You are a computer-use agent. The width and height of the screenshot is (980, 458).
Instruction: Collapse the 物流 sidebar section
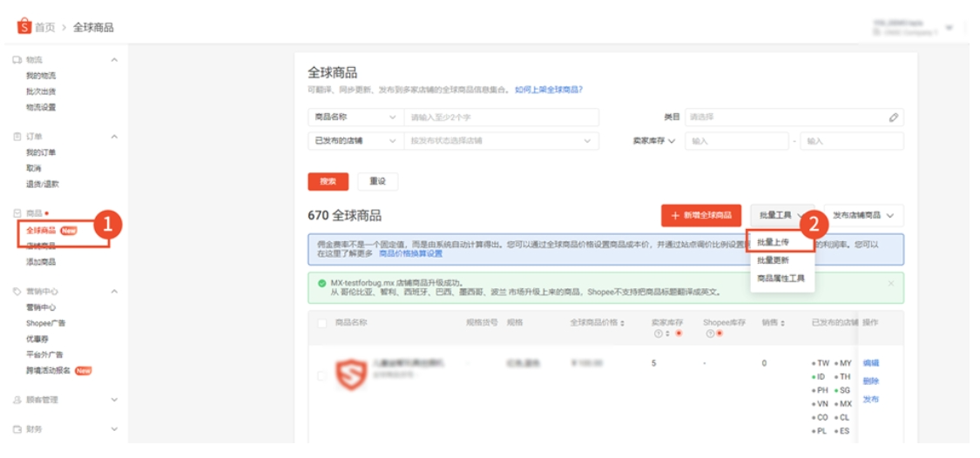(x=114, y=60)
